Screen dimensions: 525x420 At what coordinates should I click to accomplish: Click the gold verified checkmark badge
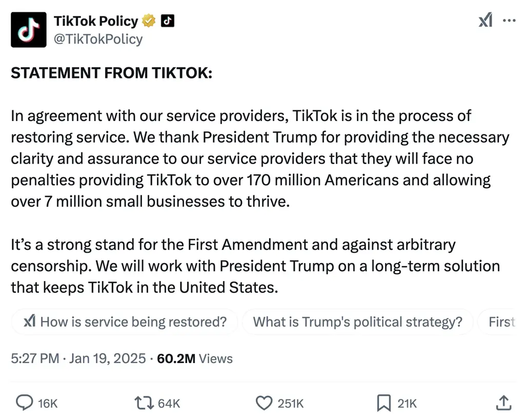point(148,21)
